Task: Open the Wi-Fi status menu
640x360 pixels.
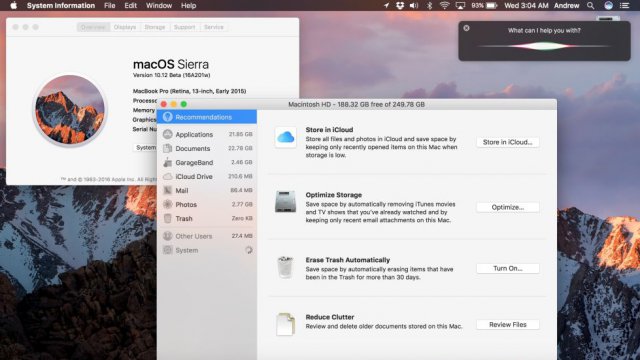Action: (444, 5)
